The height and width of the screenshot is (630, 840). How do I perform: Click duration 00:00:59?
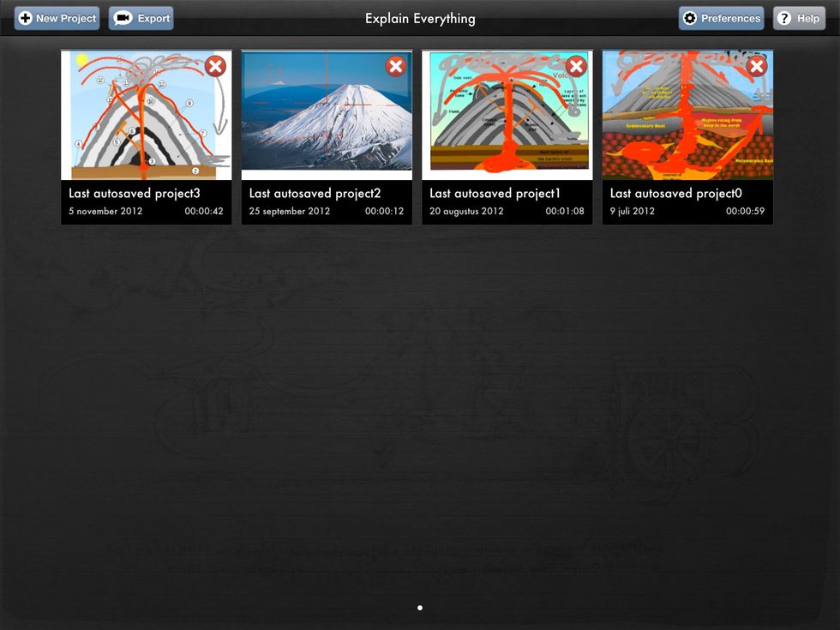click(746, 211)
